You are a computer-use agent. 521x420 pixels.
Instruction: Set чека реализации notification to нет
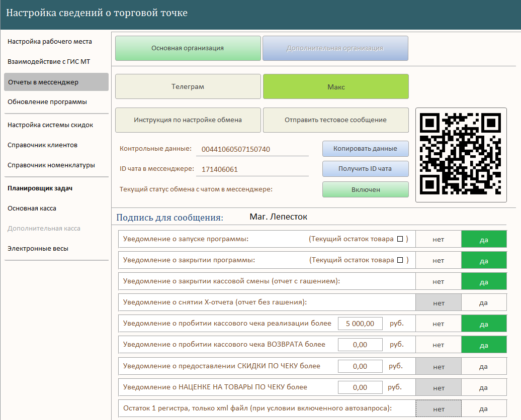click(x=438, y=324)
